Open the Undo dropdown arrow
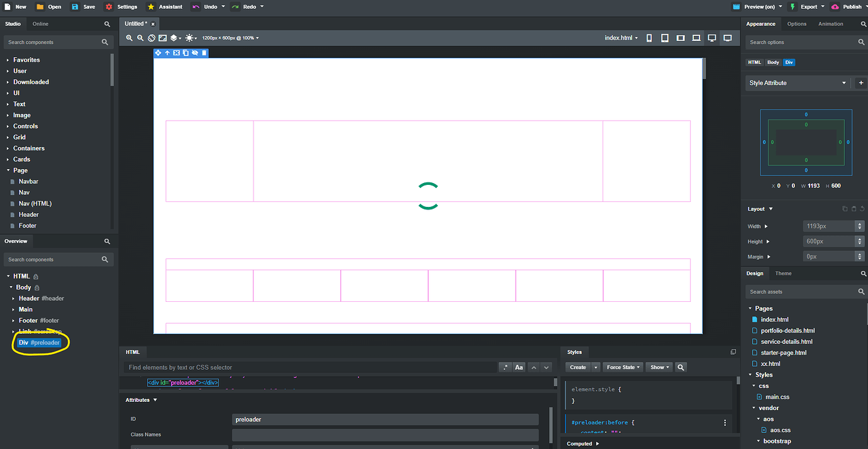Viewport: 868px width, 449px height. (223, 7)
